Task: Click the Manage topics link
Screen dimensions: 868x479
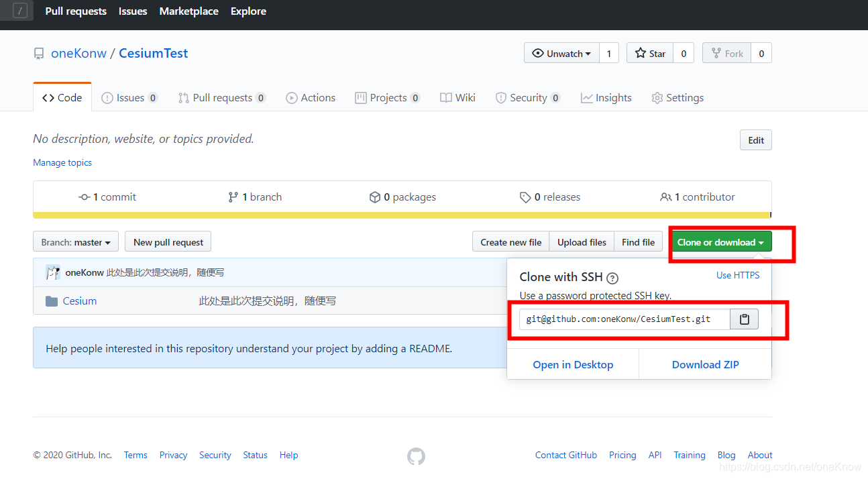Action: point(62,163)
